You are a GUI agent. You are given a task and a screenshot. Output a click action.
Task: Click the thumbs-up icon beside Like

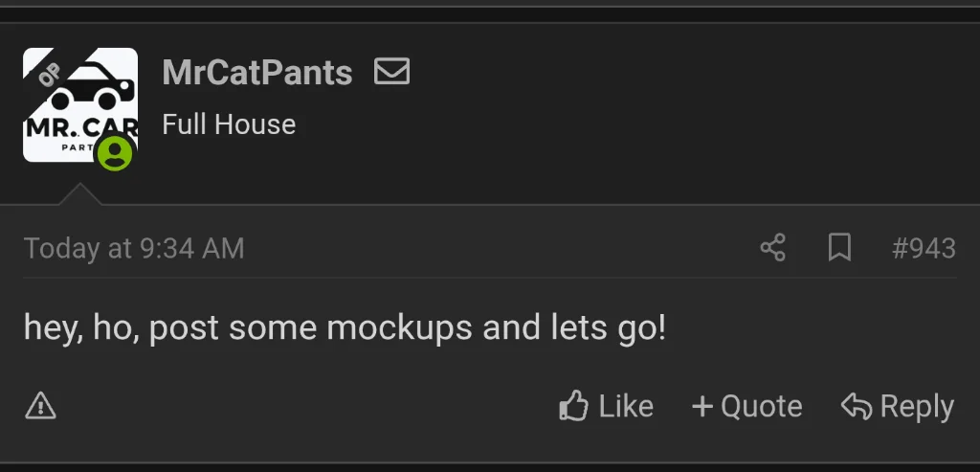[x=573, y=406]
